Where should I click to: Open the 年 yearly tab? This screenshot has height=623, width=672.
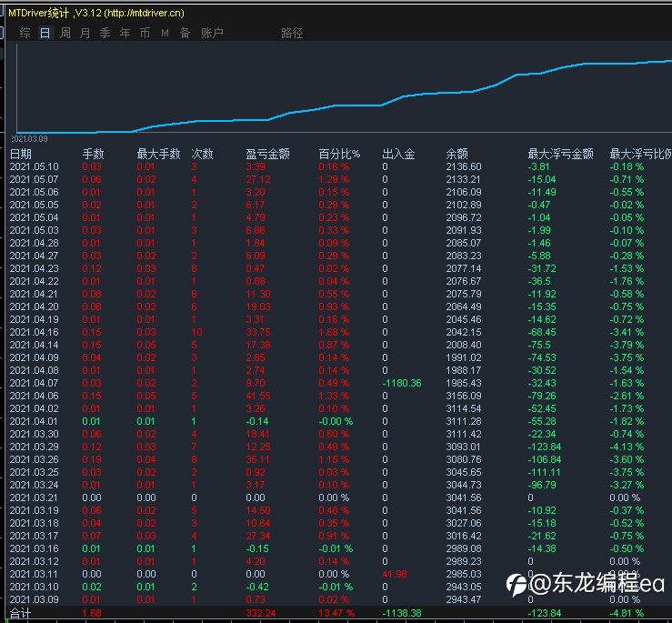[125, 33]
